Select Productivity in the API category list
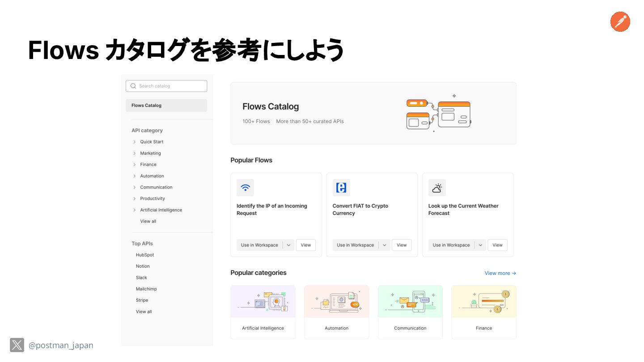644x362 pixels. [153, 198]
